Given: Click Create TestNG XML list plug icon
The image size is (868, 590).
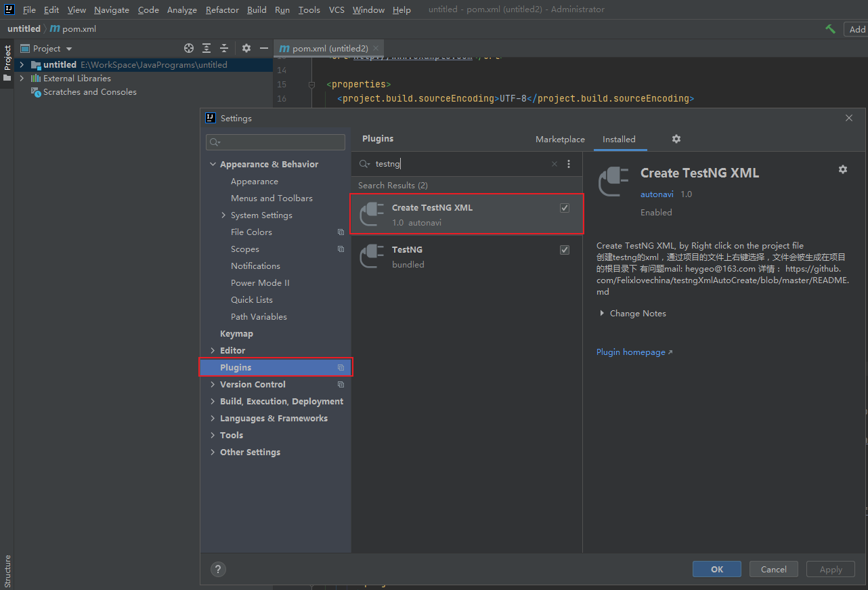Looking at the screenshot, I should coord(371,215).
